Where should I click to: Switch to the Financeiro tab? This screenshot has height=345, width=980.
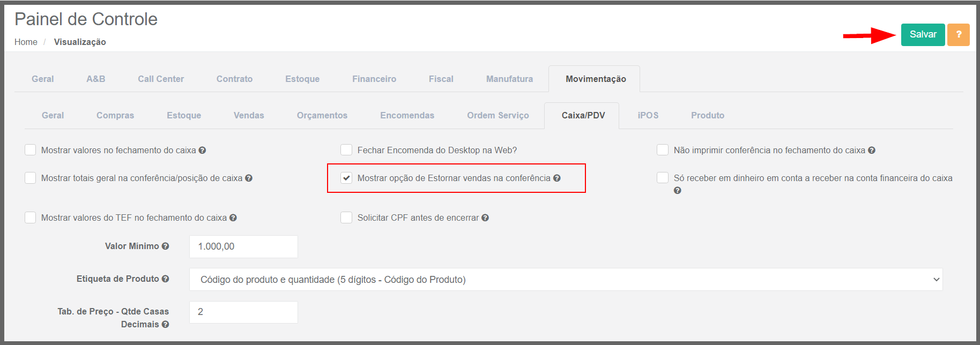(374, 79)
